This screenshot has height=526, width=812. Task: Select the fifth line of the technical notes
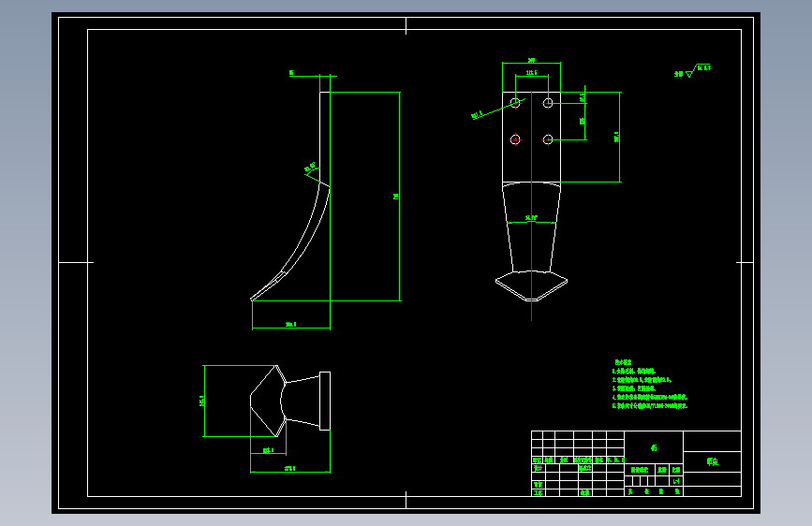pos(650,406)
